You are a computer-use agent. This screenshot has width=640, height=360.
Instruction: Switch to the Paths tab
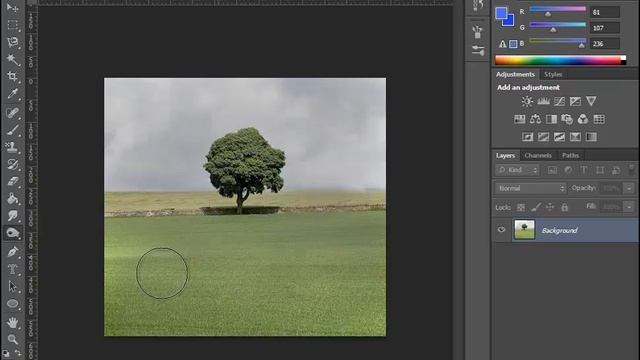pos(570,156)
